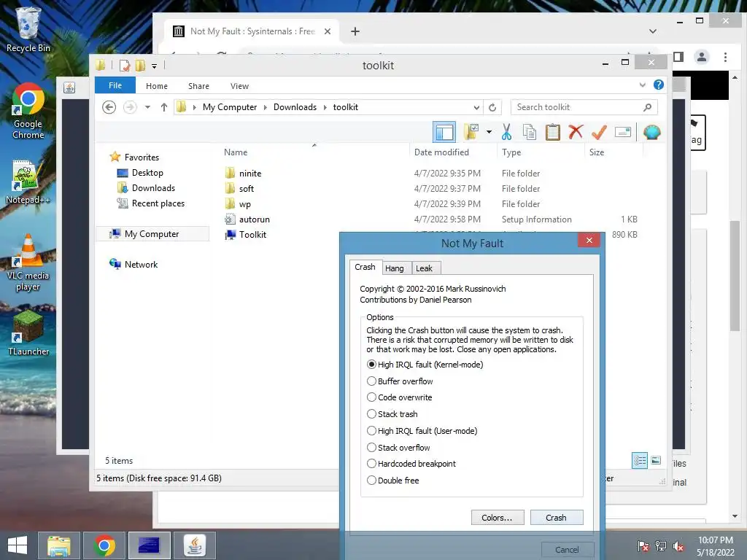Select My Computer in navigation pane
The height and width of the screenshot is (560, 747).
pos(152,234)
